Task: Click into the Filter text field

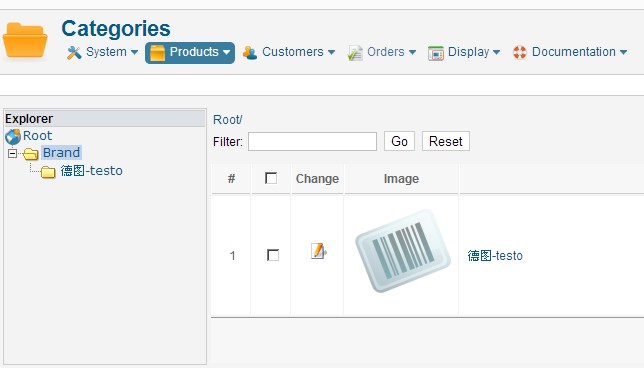Action: click(313, 142)
